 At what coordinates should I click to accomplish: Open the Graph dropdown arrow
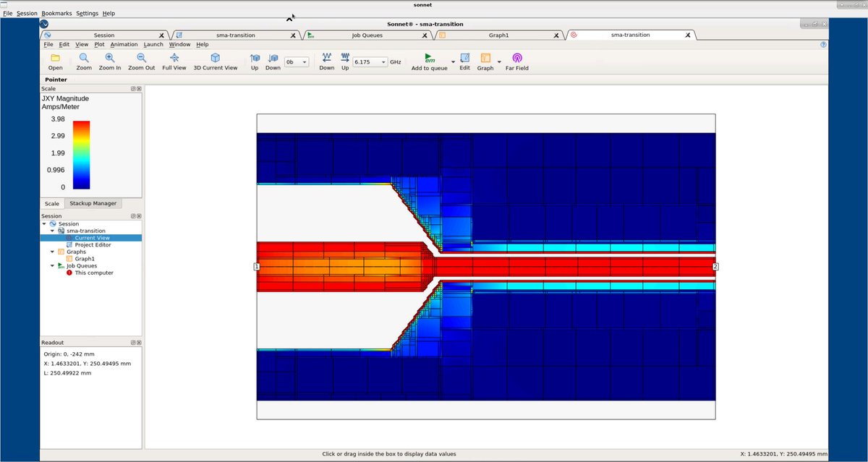[x=499, y=62]
